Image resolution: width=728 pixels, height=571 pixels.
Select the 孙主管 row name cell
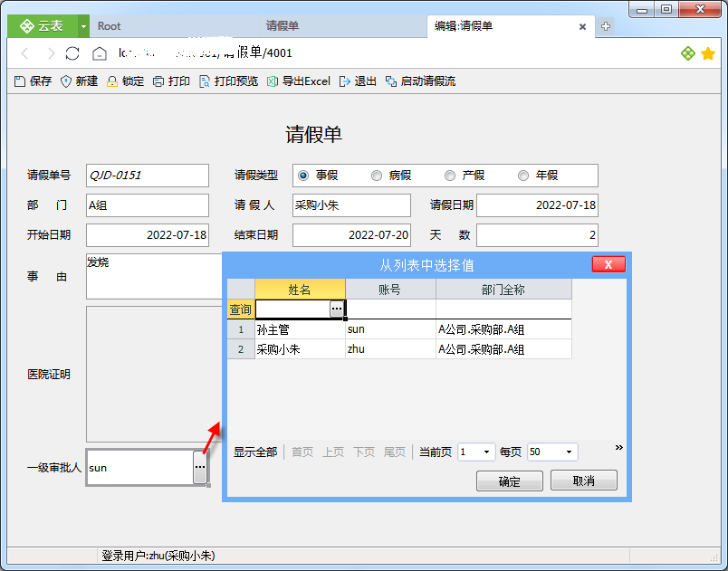[300, 329]
